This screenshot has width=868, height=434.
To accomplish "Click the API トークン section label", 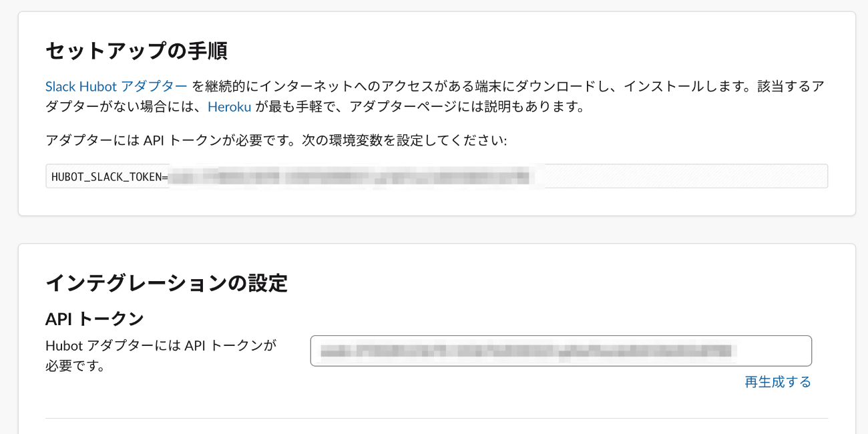I will pyautogui.click(x=94, y=319).
